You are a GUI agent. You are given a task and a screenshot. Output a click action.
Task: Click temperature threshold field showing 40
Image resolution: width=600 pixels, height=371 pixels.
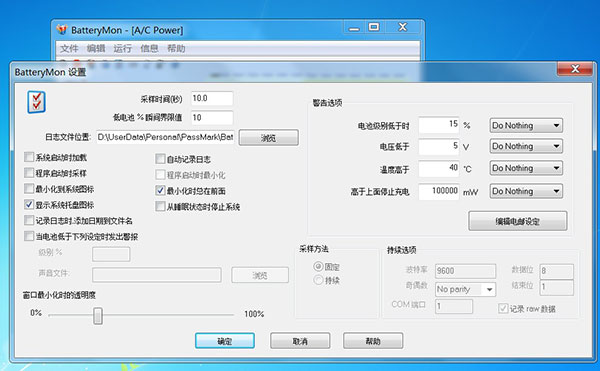tap(439, 169)
